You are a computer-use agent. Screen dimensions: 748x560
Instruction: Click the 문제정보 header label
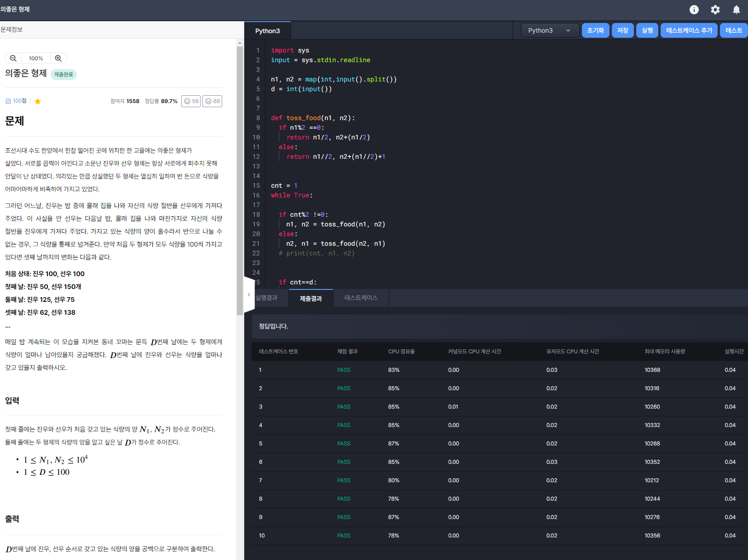tap(12, 29)
